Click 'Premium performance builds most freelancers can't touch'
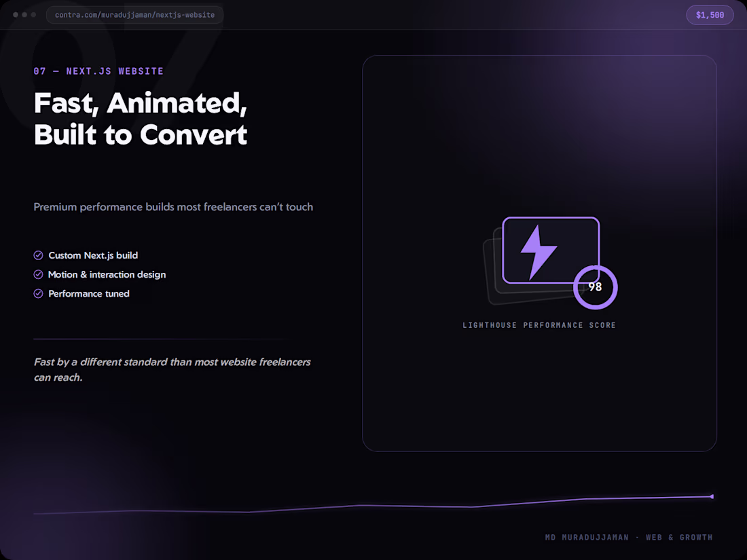 coord(173,206)
